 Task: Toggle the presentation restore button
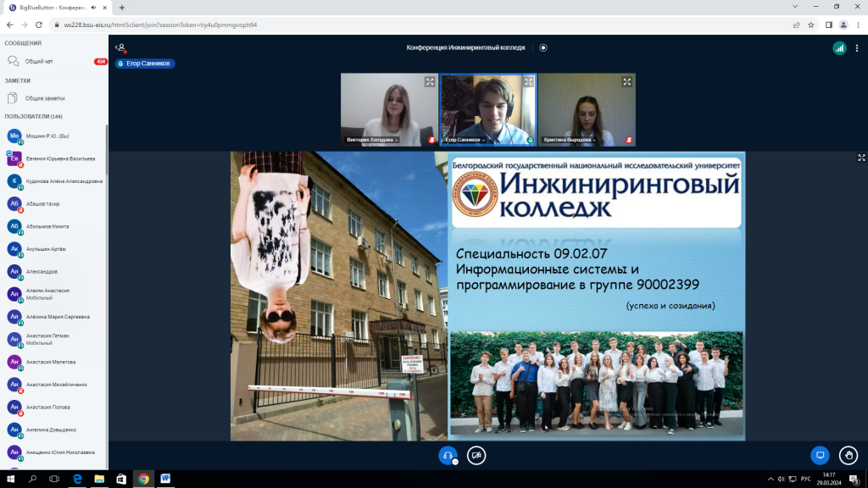pos(820,455)
